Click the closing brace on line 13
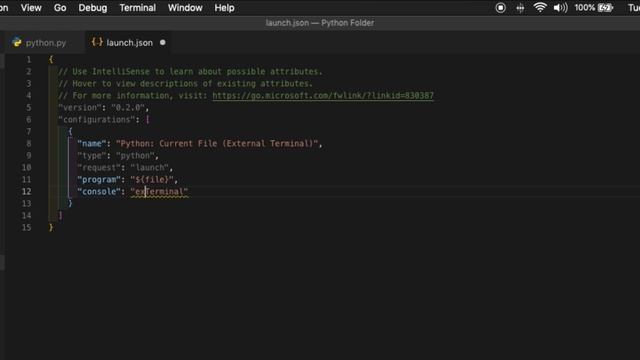The image size is (640, 360). click(x=70, y=204)
